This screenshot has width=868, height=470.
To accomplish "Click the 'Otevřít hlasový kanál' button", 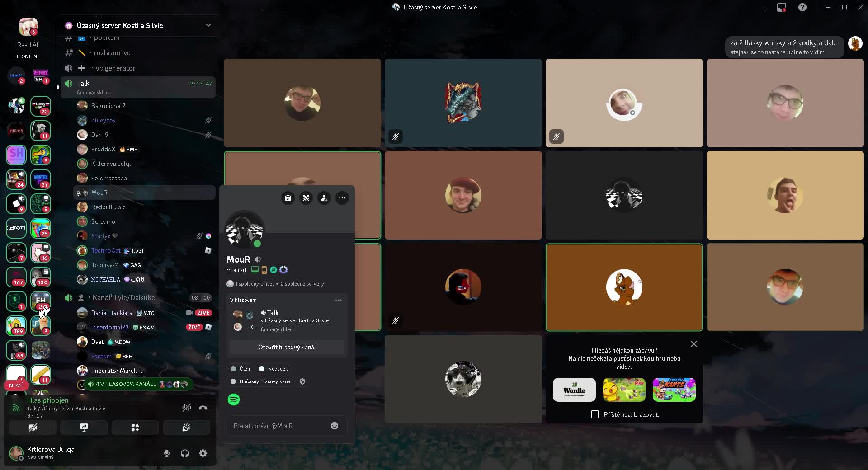I will pos(287,348).
